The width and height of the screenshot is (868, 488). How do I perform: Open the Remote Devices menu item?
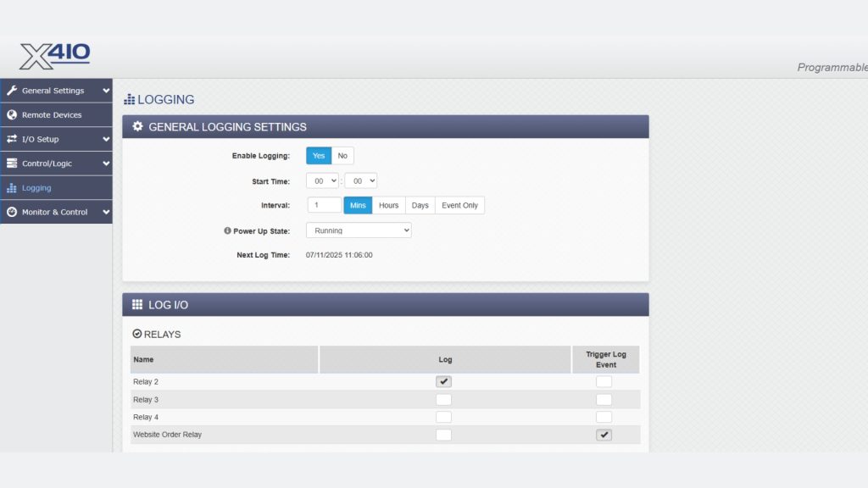(x=52, y=115)
